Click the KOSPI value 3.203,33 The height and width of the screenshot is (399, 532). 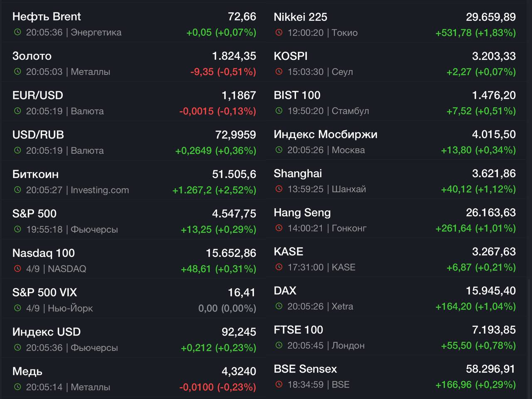(x=494, y=56)
